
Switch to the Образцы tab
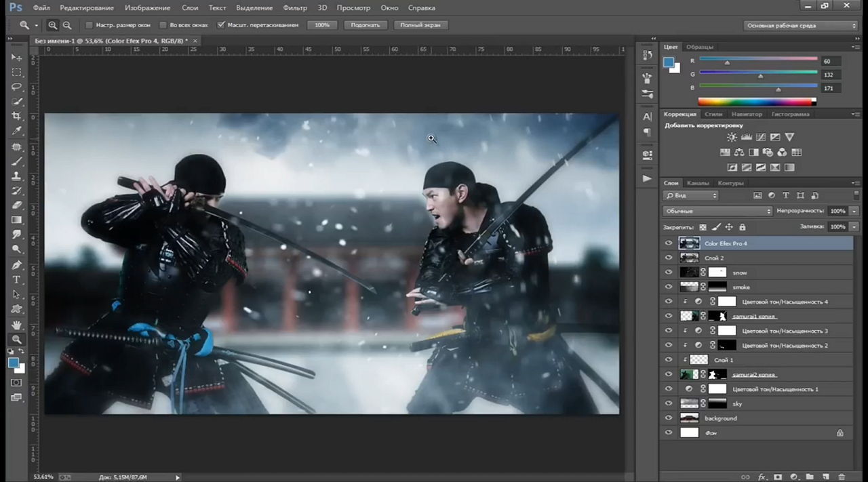pyautogui.click(x=700, y=47)
